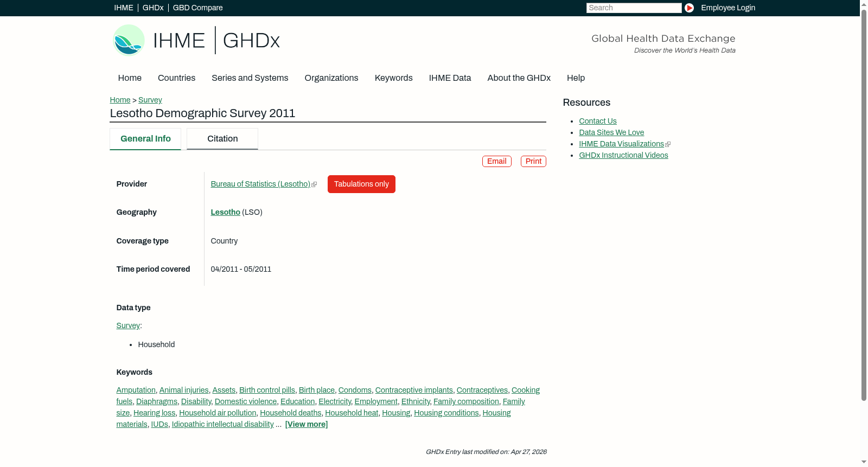Open the Help menu item
Viewport: 868px width, 467px height.
[x=576, y=78]
